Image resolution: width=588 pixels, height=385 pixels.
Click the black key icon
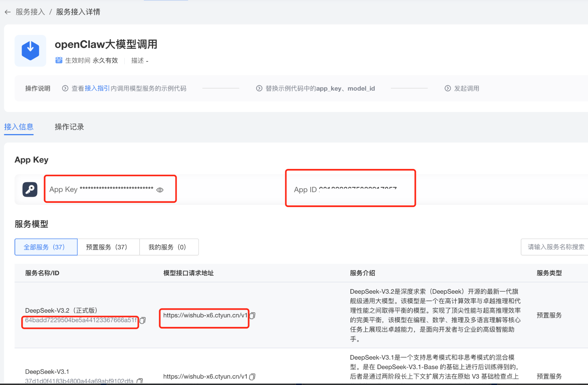pyautogui.click(x=30, y=189)
